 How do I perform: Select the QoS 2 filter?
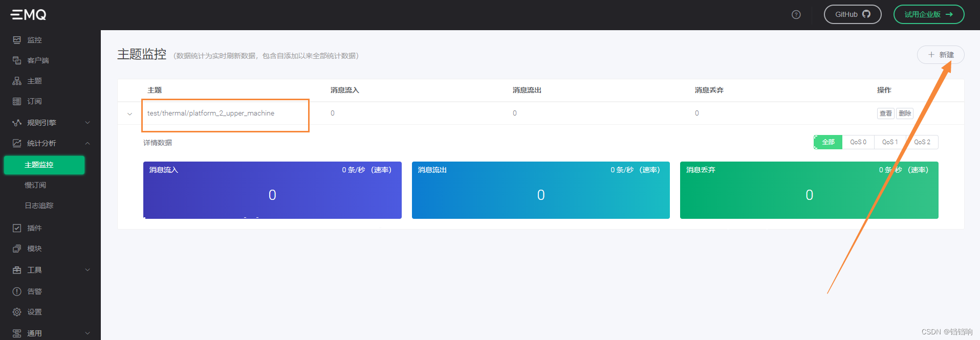pyautogui.click(x=922, y=142)
